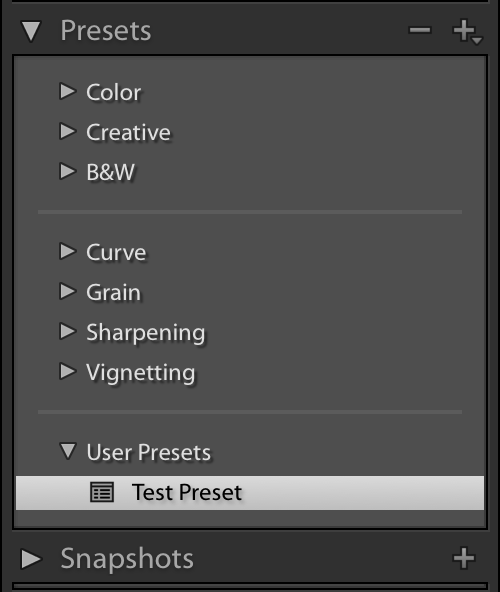500x592 pixels.
Task: Expand the Creative preset group arrow
Action: (68, 131)
